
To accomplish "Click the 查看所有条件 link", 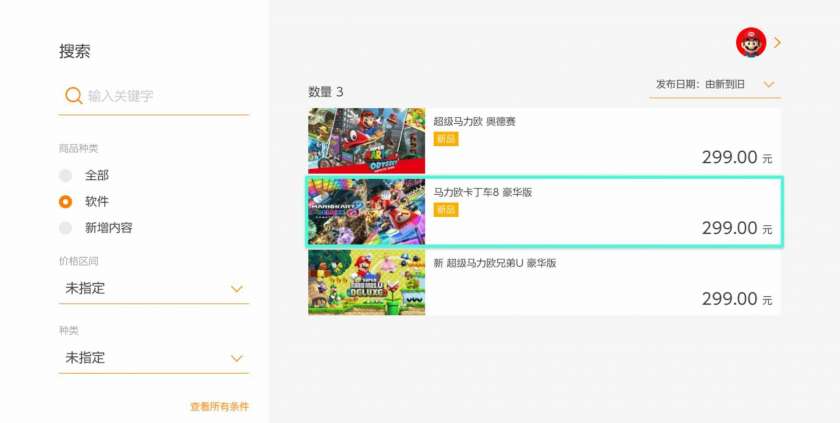I will tap(220, 406).
